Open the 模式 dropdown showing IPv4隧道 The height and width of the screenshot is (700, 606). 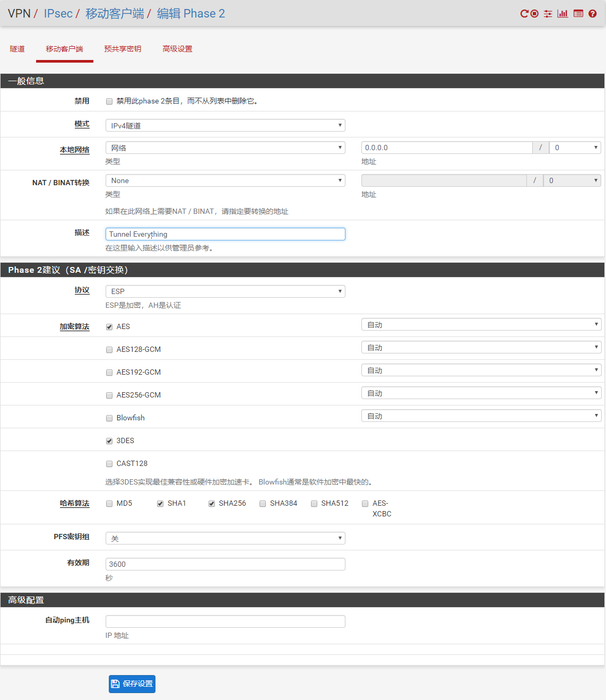coord(225,125)
